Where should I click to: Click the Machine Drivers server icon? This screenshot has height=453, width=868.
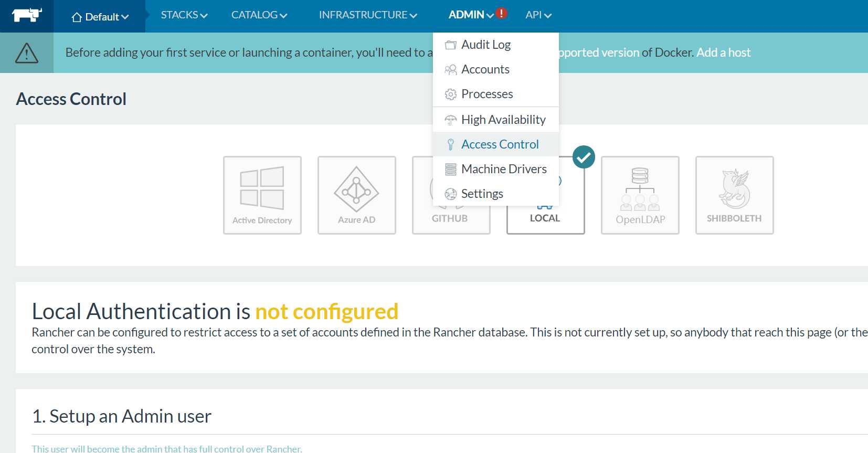pyautogui.click(x=450, y=170)
